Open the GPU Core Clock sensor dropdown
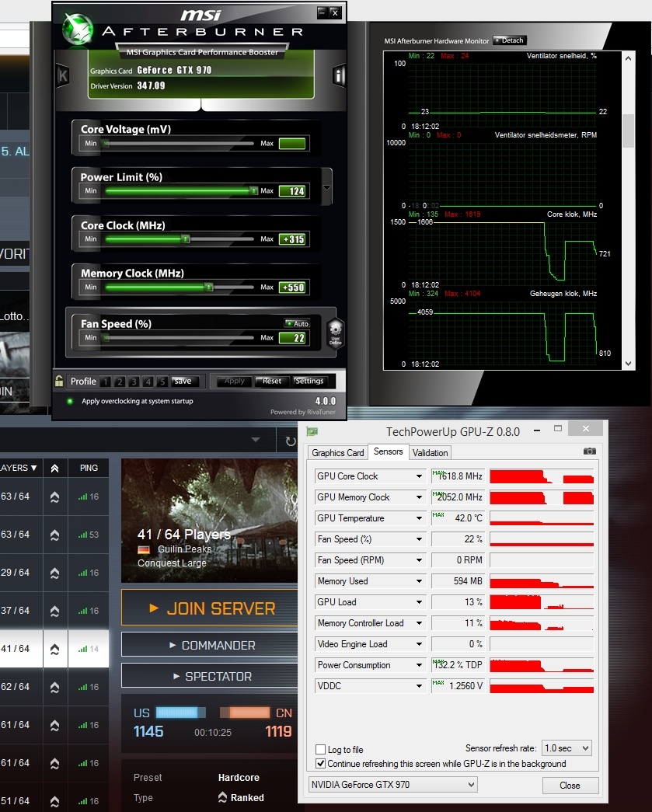The height and width of the screenshot is (812, 652). 419,476
